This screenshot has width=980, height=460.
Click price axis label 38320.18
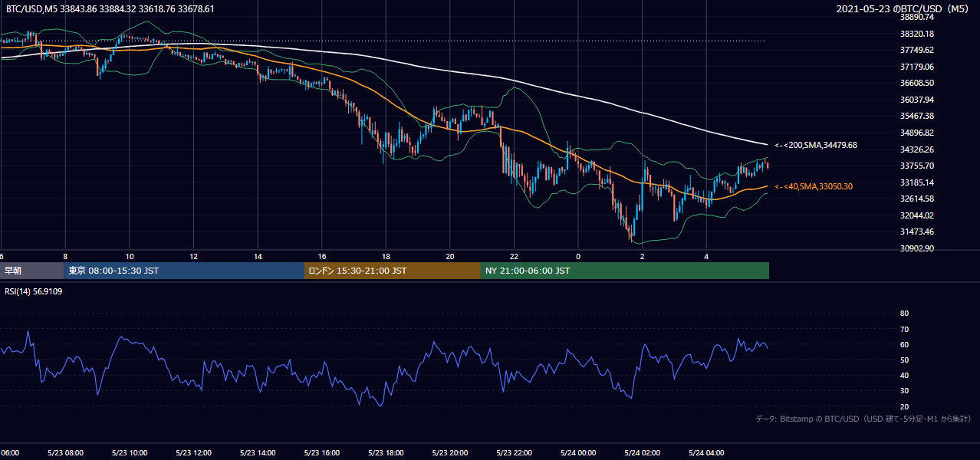coord(916,34)
